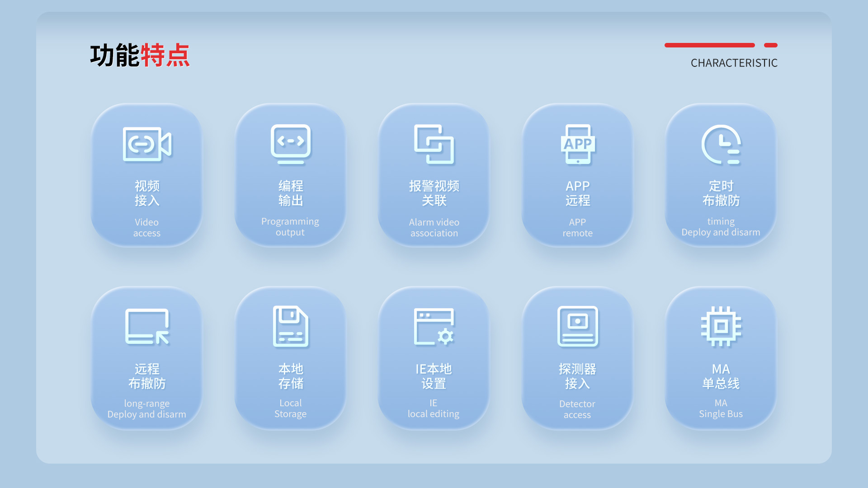Click the long red bar above CHARACTERISTIC

pos(709,45)
